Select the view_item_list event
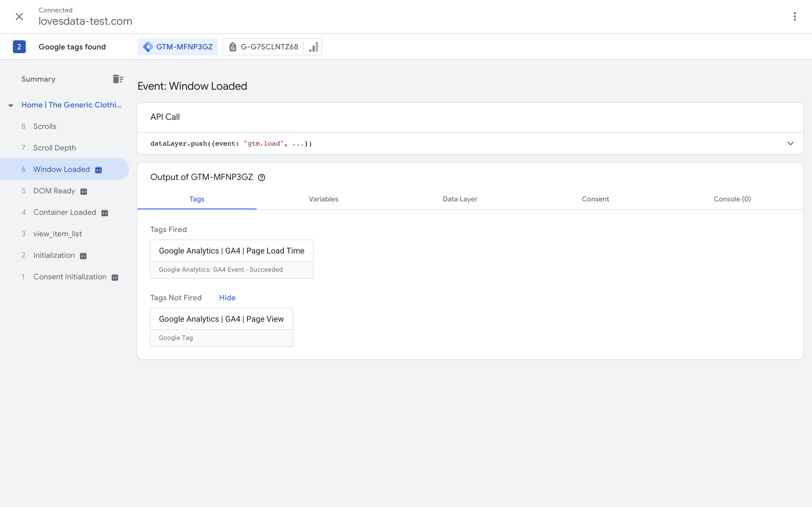Image resolution: width=812 pixels, height=507 pixels. pyautogui.click(x=57, y=234)
